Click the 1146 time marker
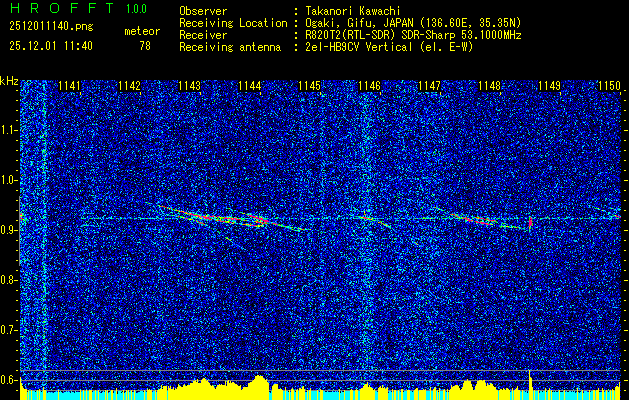Viewport: 629px width, 400px height. 369,86
